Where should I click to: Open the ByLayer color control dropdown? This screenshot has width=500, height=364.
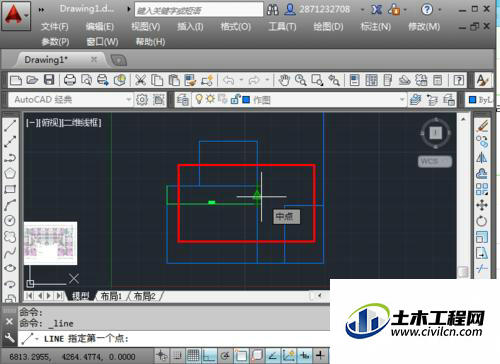pos(479,100)
